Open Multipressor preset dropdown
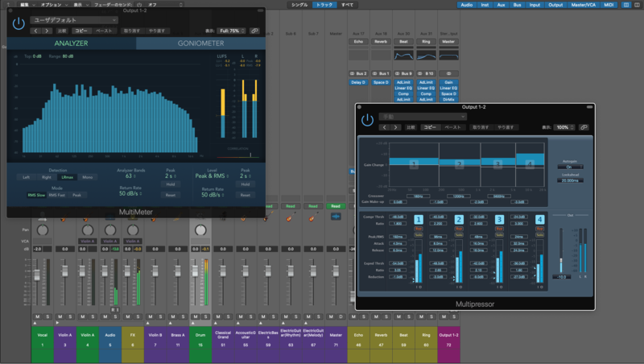The width and height of the screenshot is (644, 364). 423,117
